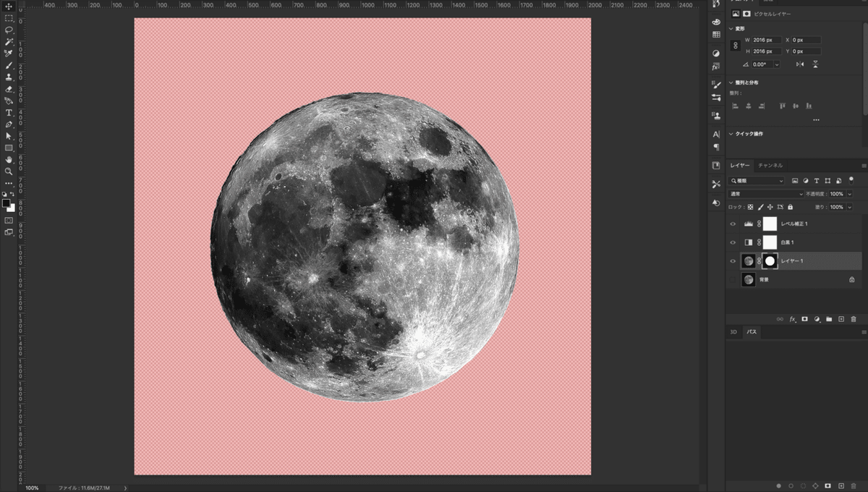Change the screen mode button

[9, 232]
